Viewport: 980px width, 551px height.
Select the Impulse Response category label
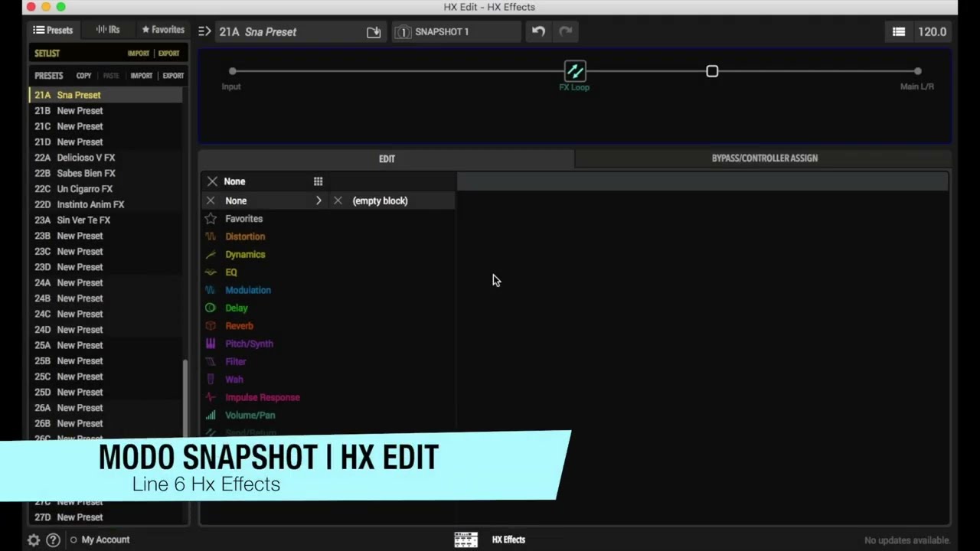pyautogui.click(x=263, y=397)
